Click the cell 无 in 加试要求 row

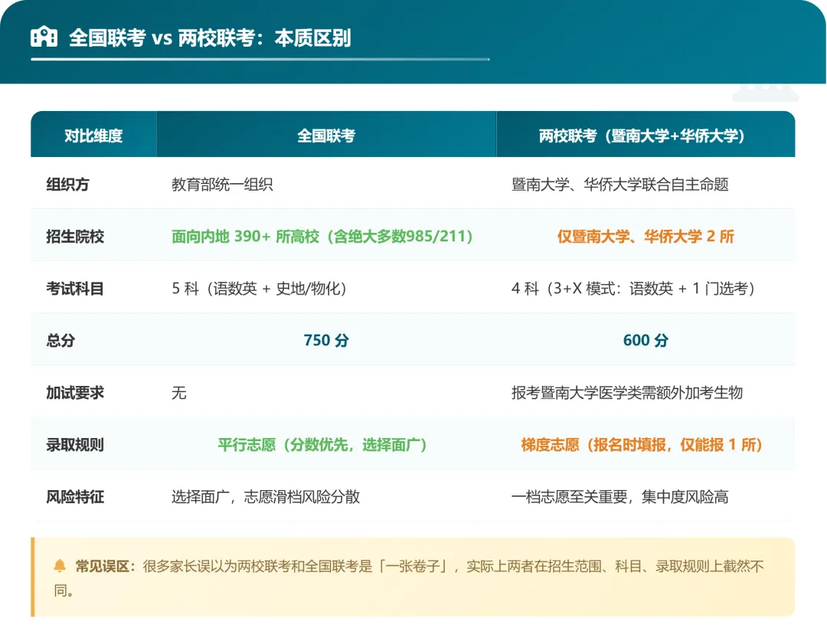[x=178, y=392]
